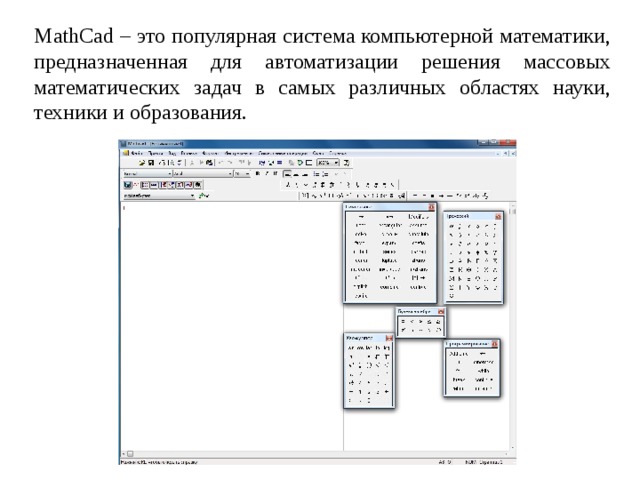Image resolution: width=640 pixels, height=480 pixels.
Task: Click on error in the Programming palette
Action: click(x=483, y=389)
